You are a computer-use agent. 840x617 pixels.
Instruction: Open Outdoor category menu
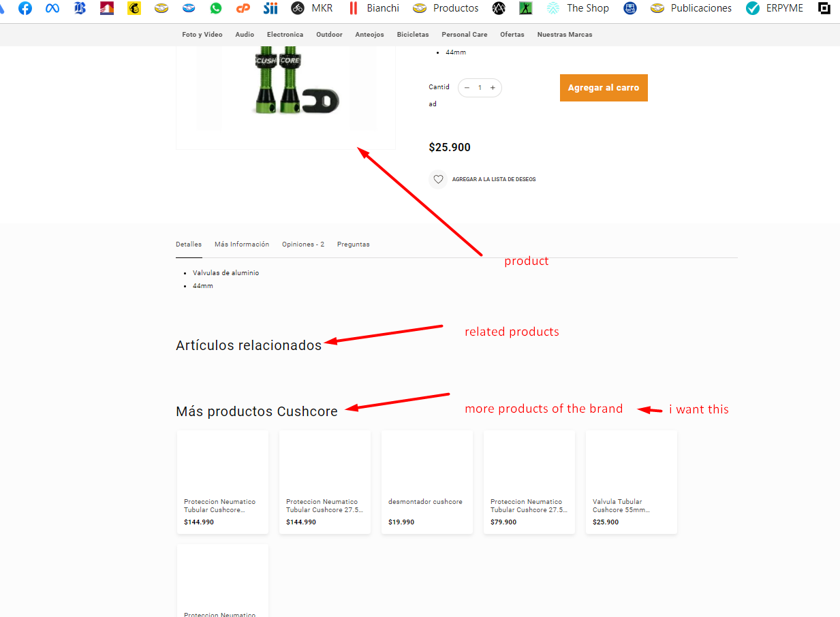click(x=329, y=35)
